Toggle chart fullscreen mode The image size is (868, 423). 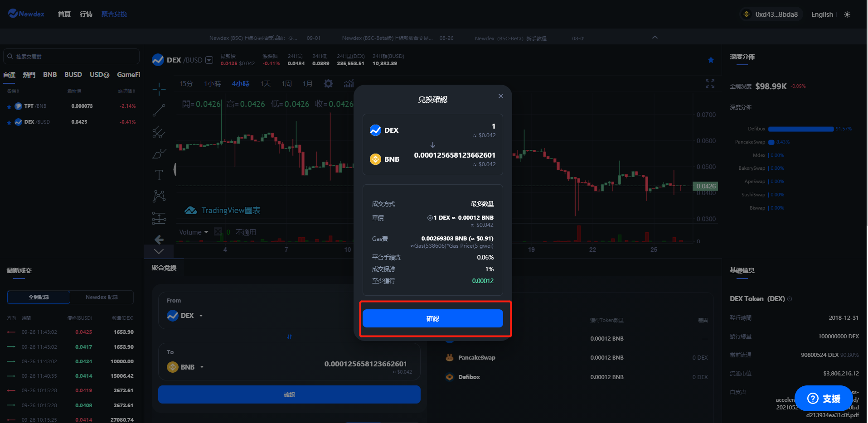pyautogui.click(x=710, y=84)
